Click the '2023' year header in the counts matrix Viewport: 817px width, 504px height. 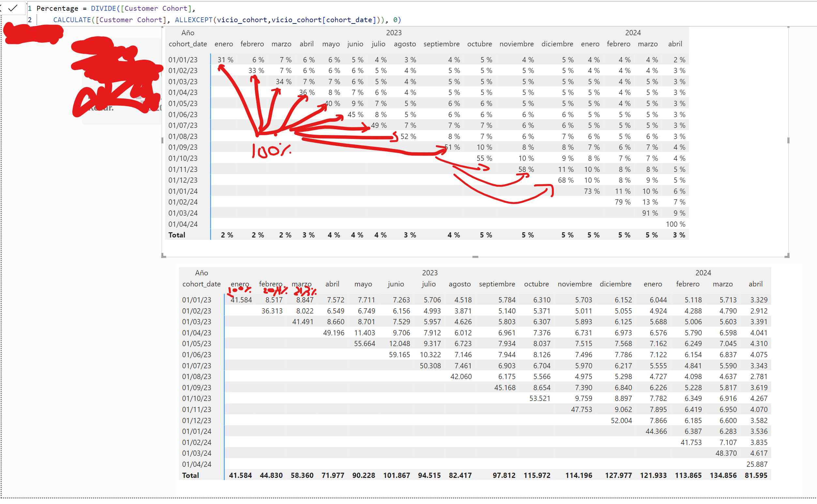pyautogui.click(x=430, y=273)
